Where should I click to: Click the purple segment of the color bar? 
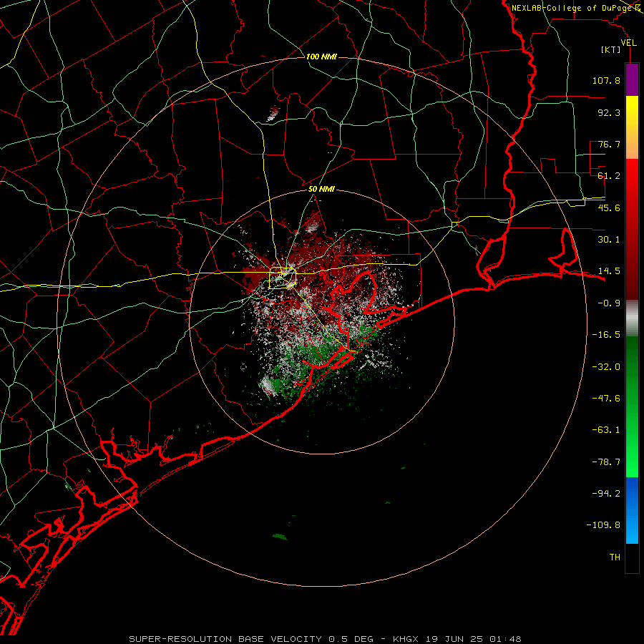pyautogui.click(x=632, y=79)
